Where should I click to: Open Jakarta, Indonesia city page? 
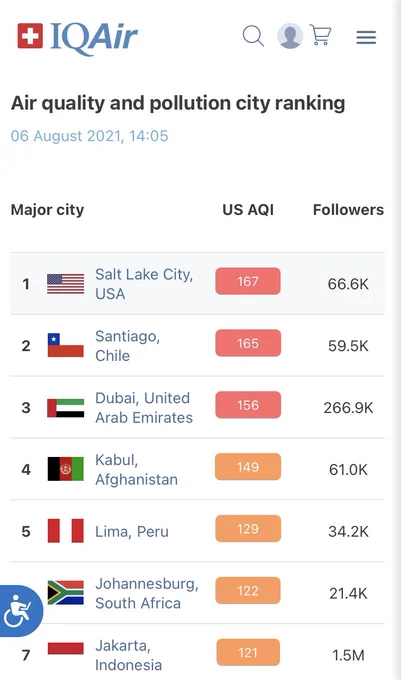pyautogui.click(x=128, y=655)
